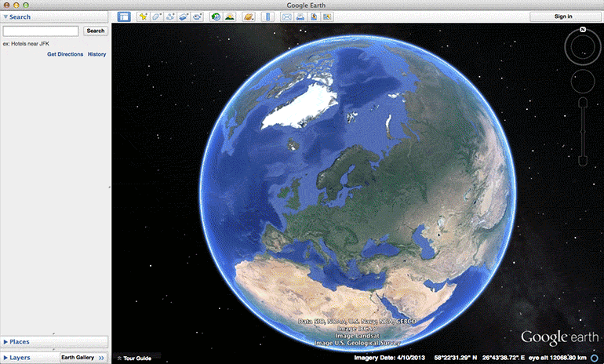Open the Get Directions link
The width and height of the screenshot is (604, 364).
coord(65,54)
